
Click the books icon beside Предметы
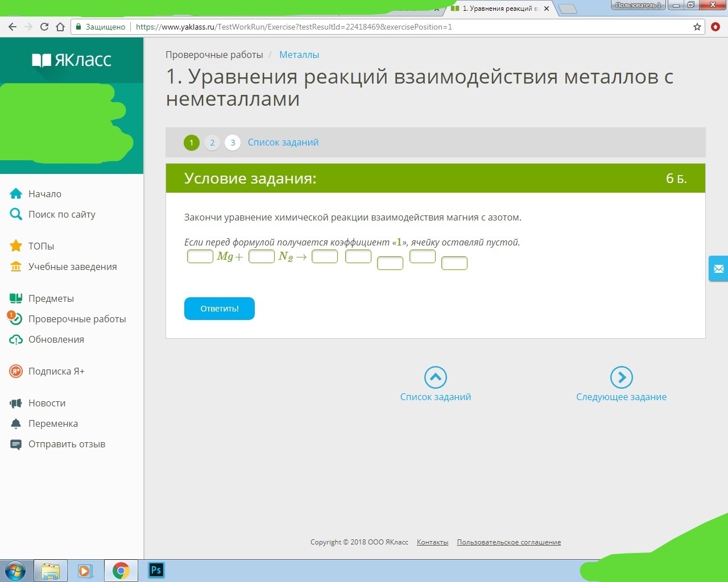pos(16,298)
